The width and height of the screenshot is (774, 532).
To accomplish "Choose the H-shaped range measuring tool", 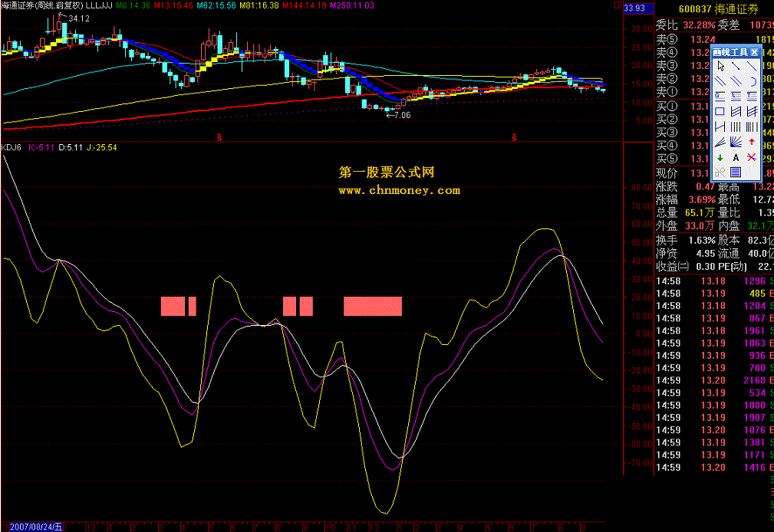I will (x=720, y=126).
